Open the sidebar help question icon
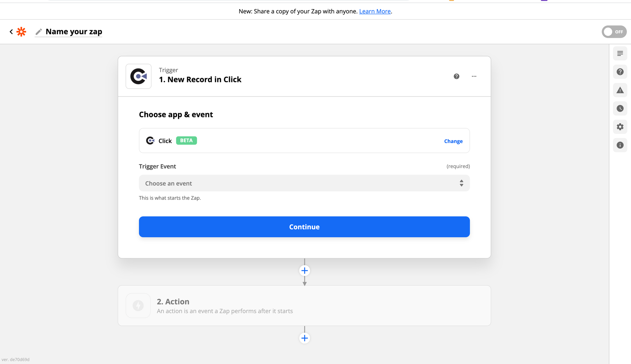Viewport: 631px width, 364px height. coord(620,72)
